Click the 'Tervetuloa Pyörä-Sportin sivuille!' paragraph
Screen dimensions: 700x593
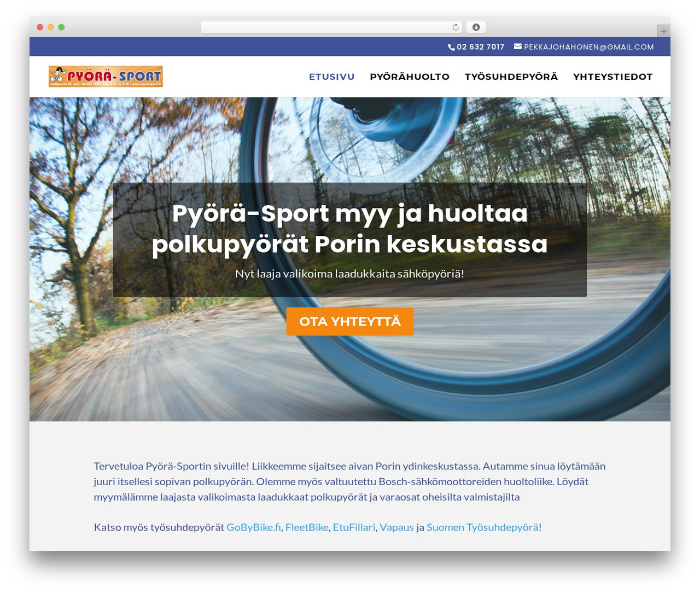350,481
